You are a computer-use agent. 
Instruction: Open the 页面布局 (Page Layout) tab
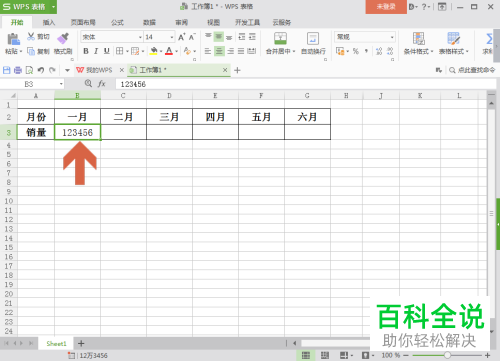coord(83,22)
